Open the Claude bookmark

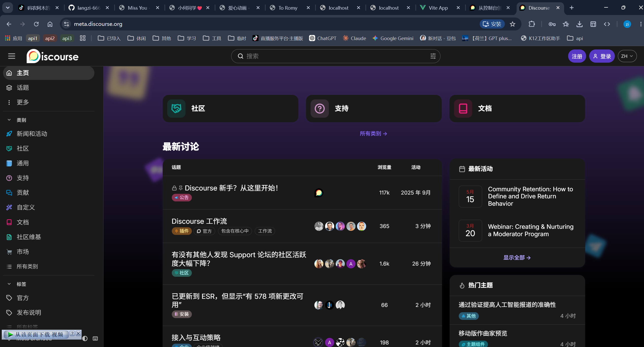click(x=354, y=38)
